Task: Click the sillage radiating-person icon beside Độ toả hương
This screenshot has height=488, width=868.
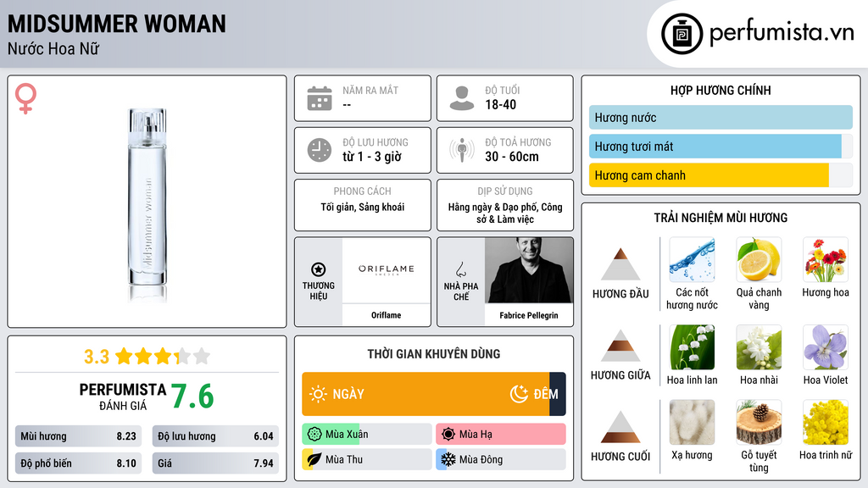Action: pyautogui.click(x=462, y=150)
